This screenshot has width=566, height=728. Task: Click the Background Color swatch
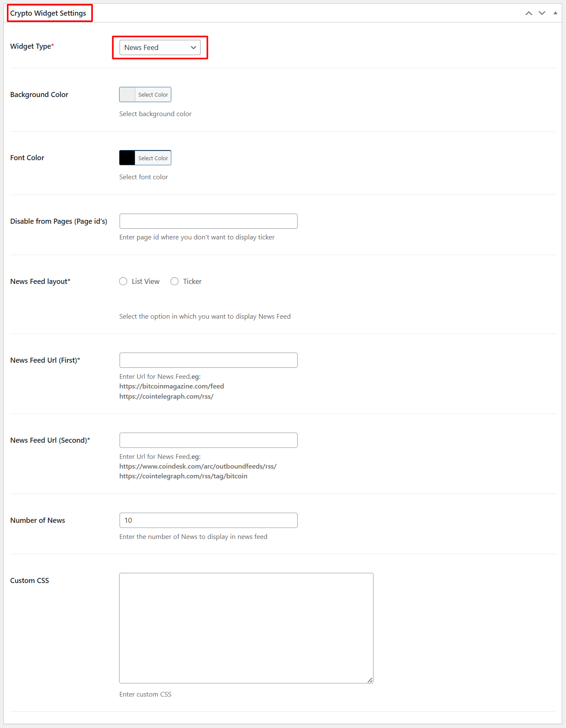[127, 94]
